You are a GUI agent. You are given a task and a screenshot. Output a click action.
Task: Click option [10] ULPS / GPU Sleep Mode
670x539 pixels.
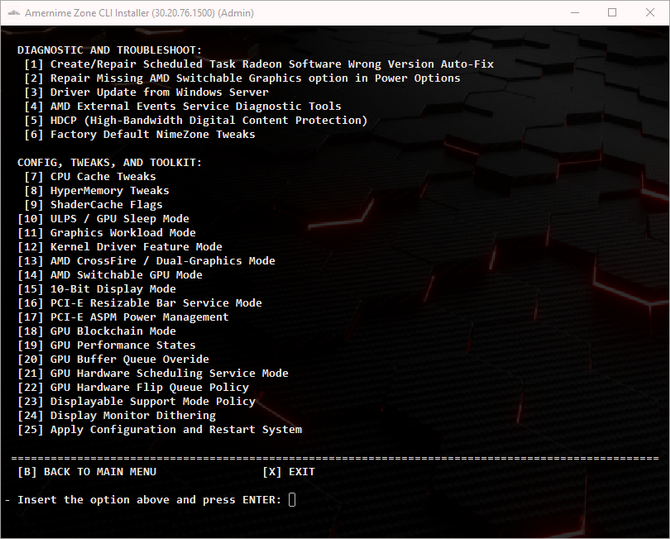(103, 219)
